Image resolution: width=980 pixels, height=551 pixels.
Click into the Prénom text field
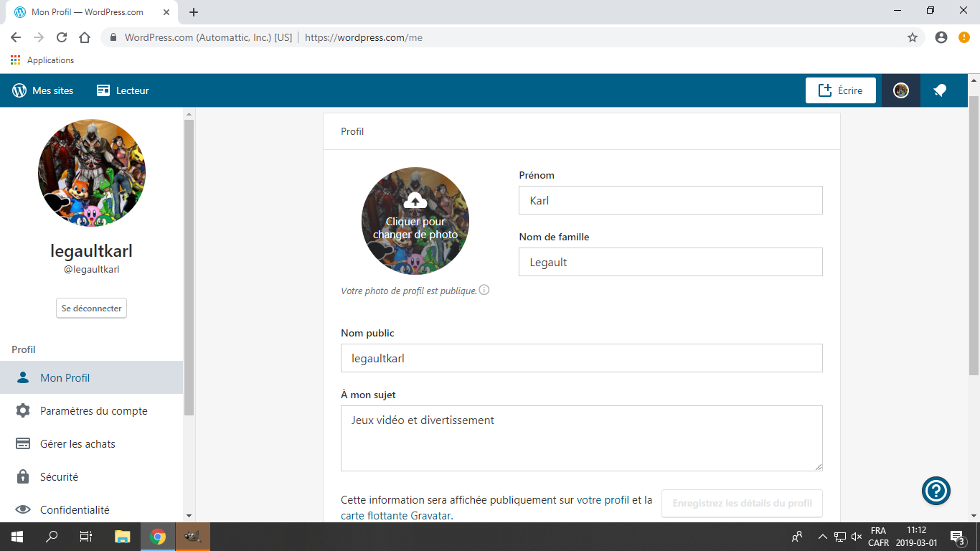[x=670, y=200]
